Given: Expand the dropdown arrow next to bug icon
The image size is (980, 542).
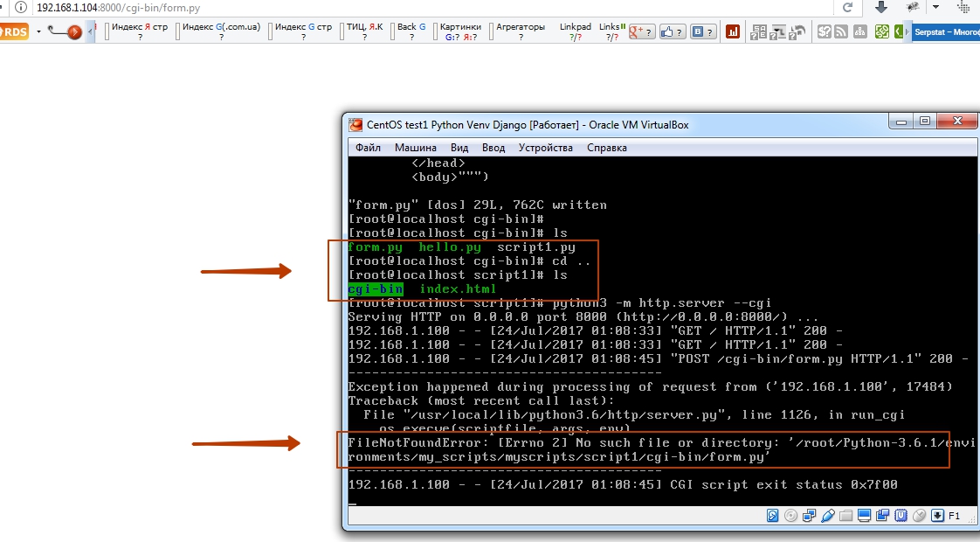Looking at the screenshot, I should coord(936,8).
